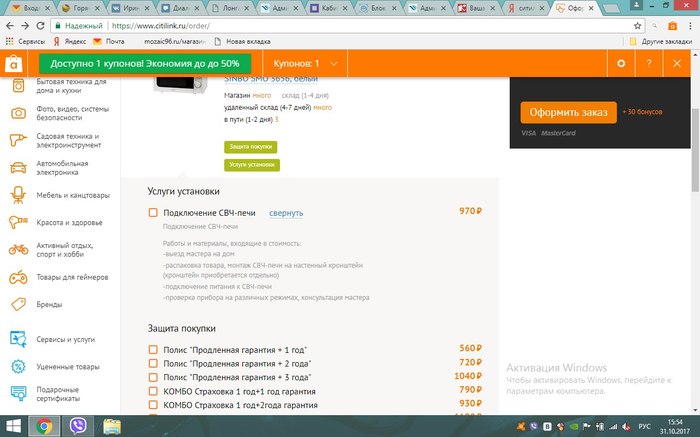Check Продленная гарантия + 1 год policy

[153, 350]
